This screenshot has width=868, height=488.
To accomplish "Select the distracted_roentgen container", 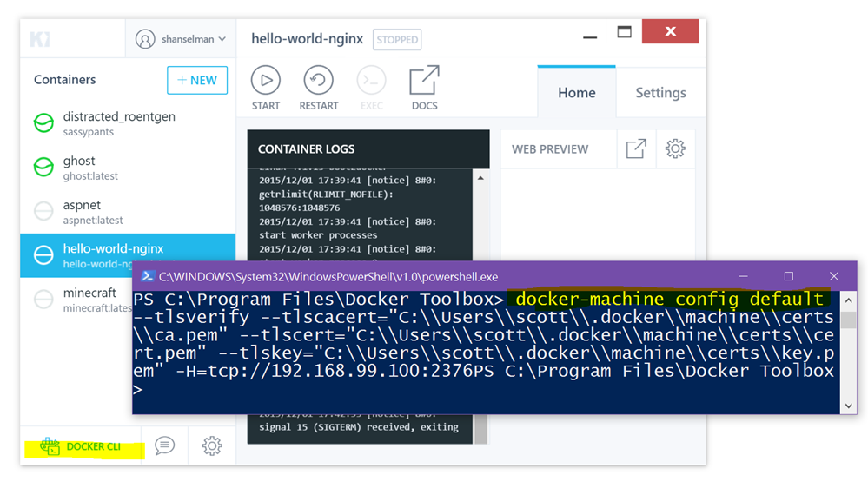I will [128, 122].
